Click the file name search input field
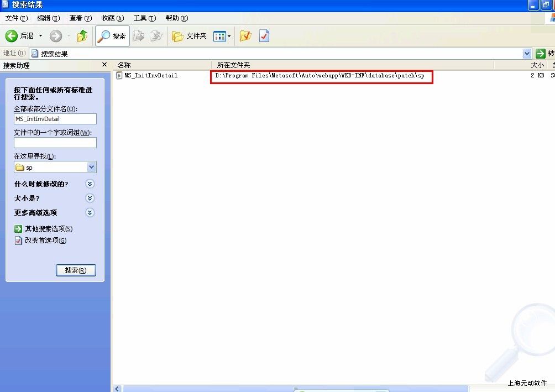 55,119
